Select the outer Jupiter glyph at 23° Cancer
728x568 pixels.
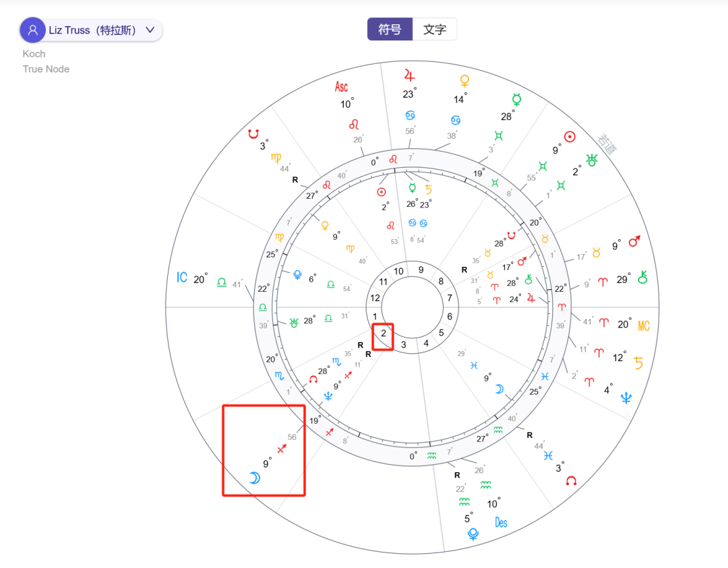(x=409, y=75)
